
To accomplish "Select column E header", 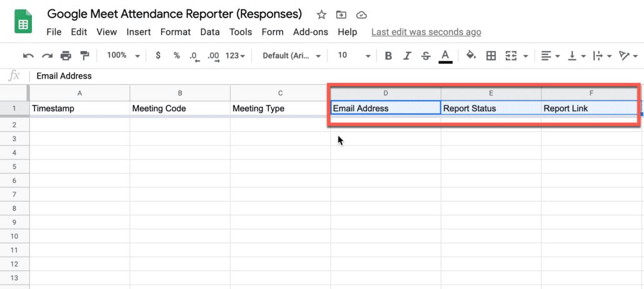I will coord(491,93).
